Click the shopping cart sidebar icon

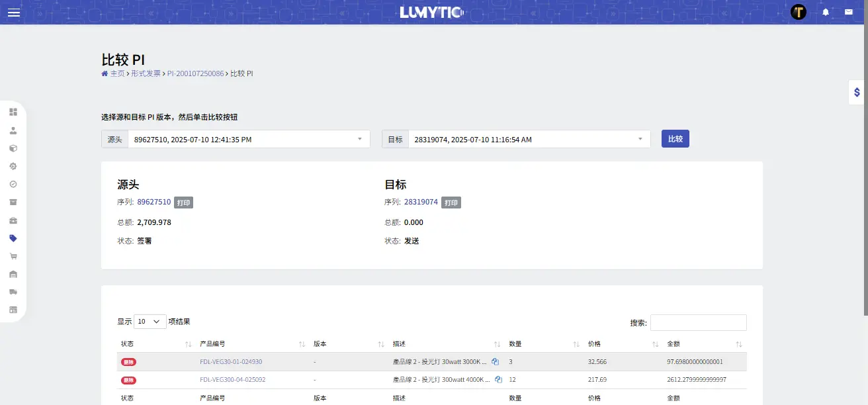13,256
